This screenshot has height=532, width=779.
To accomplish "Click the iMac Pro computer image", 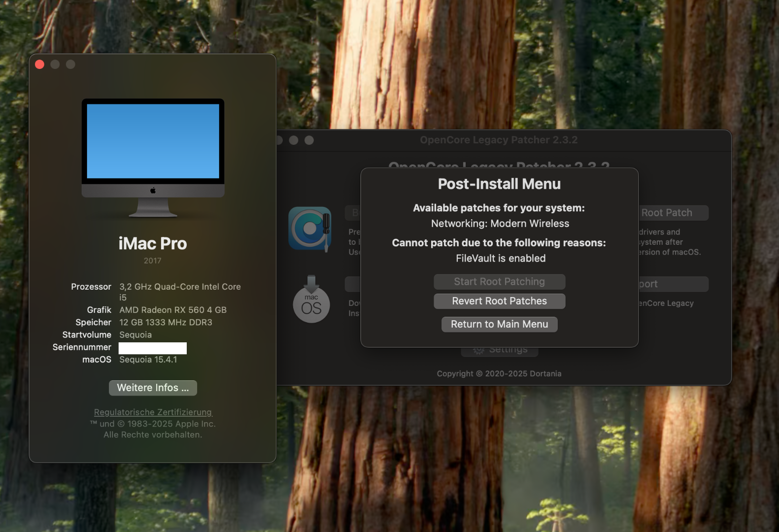I will 153,158.
